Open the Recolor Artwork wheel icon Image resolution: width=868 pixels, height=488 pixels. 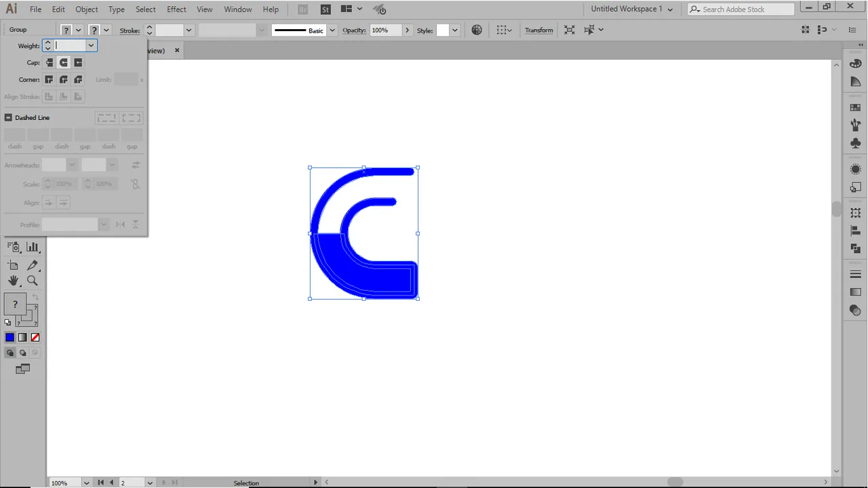477,30
